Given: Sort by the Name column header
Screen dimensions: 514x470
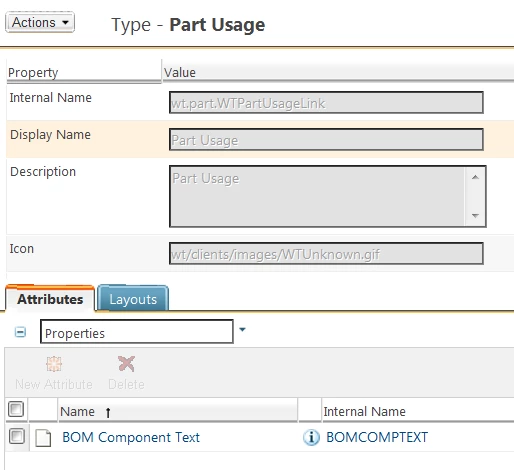Looking at the screenshot, I should 178,411.
